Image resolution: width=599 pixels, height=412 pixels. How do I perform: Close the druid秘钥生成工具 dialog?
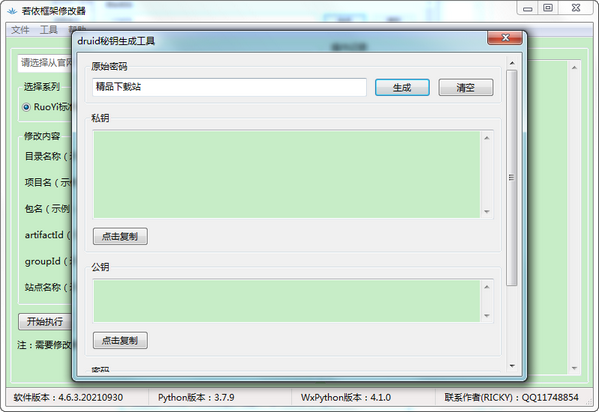click(505, 37)
